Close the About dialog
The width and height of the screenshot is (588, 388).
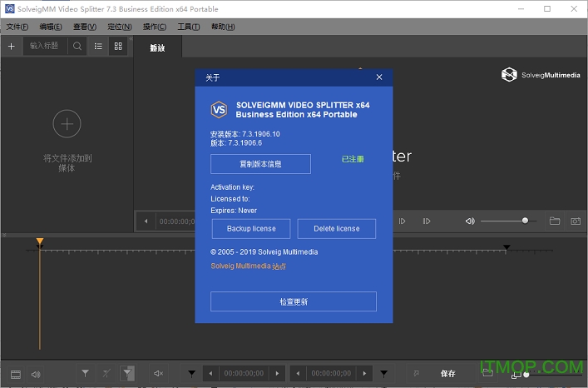[379, 77]
